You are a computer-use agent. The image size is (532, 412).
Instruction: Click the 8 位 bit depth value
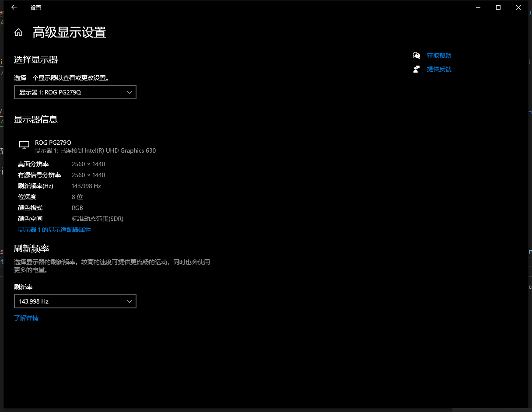coord(77,197)
